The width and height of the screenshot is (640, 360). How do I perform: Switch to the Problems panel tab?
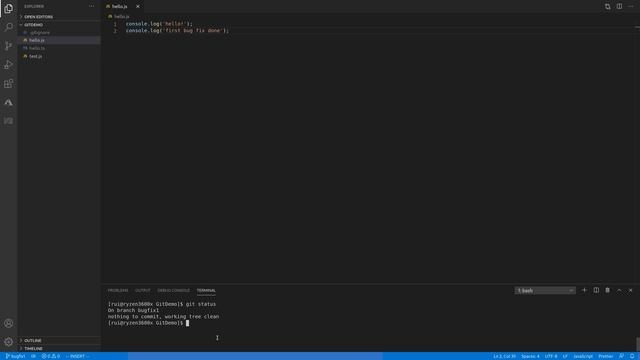[x=118, y=290]
